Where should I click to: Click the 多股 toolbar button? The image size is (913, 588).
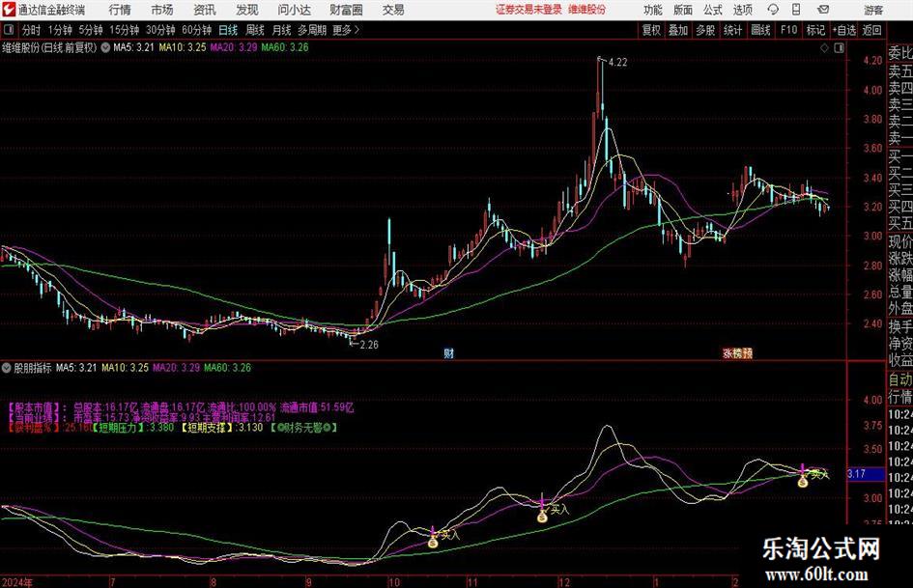pos(705,30)
